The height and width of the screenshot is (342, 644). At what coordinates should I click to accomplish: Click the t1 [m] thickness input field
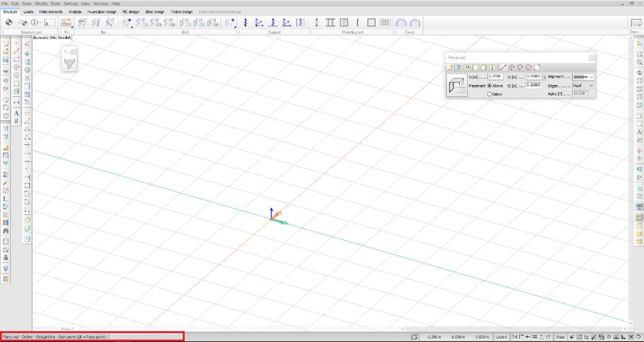[533, 77]
